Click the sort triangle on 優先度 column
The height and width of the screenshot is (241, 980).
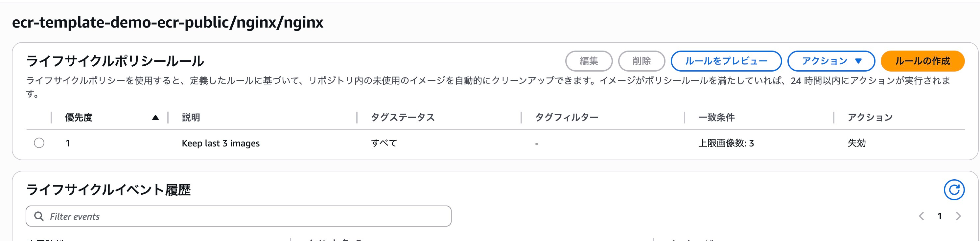click(x=155, y=118)
